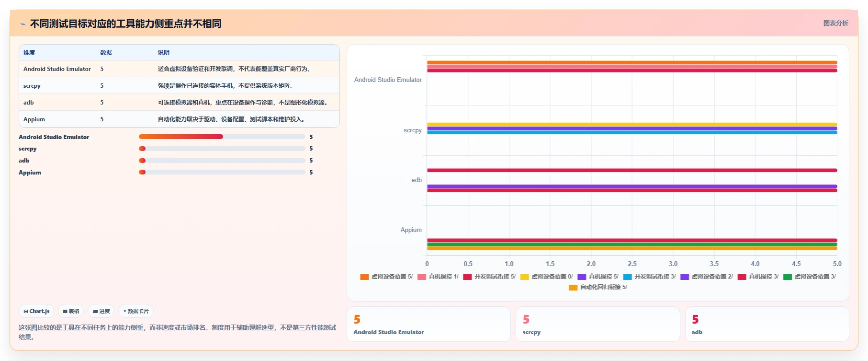Open the Android Studio Emulator data card
Image resolution: width=868 pixels, height=361 pixels.
tap(428, 324)
